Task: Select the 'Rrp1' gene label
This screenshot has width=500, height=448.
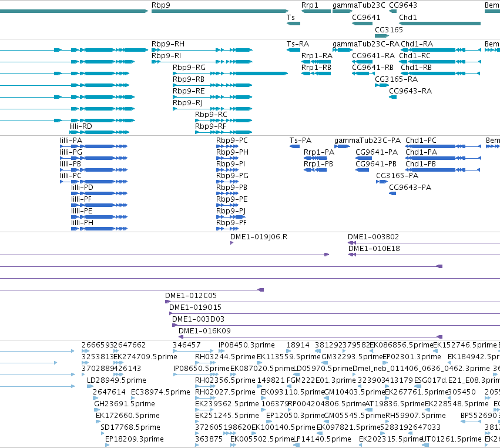Action: pos(310,5)
